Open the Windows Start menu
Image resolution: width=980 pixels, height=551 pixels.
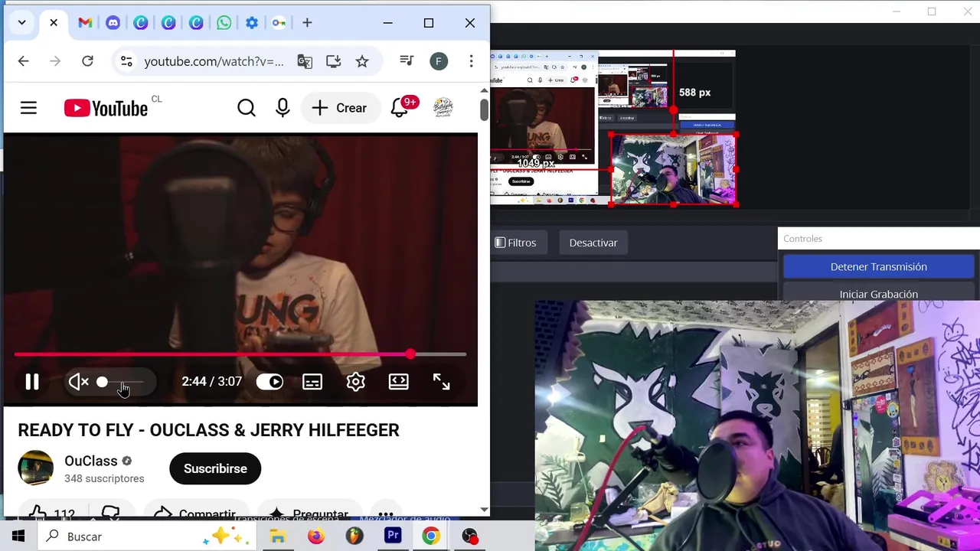18,536
